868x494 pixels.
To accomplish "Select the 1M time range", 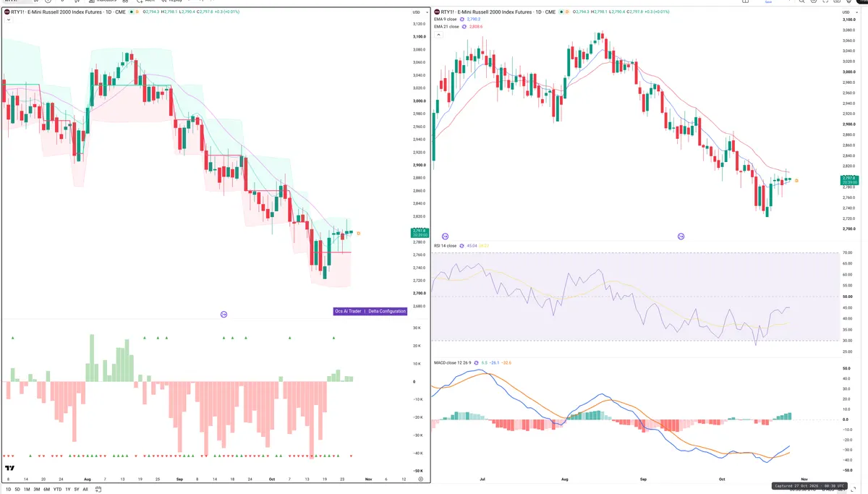I will click(27, 490).
